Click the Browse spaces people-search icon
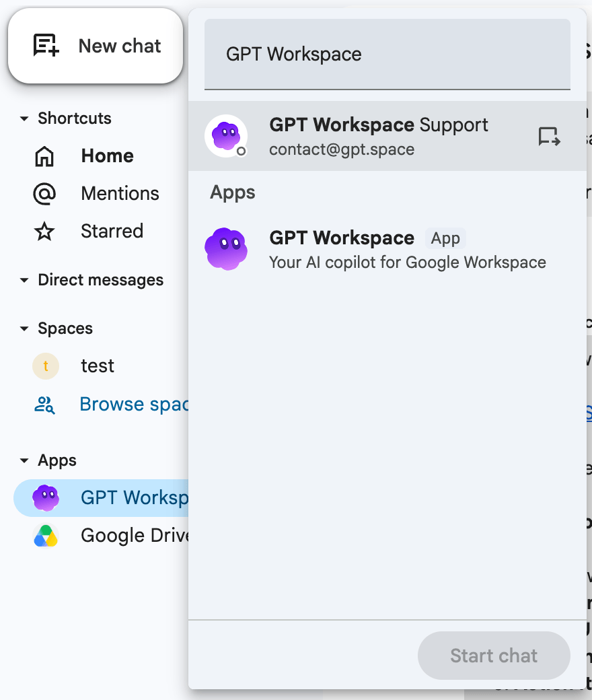Image resolution: width=592 pixels, height=700 pixels. pos(44,405)
